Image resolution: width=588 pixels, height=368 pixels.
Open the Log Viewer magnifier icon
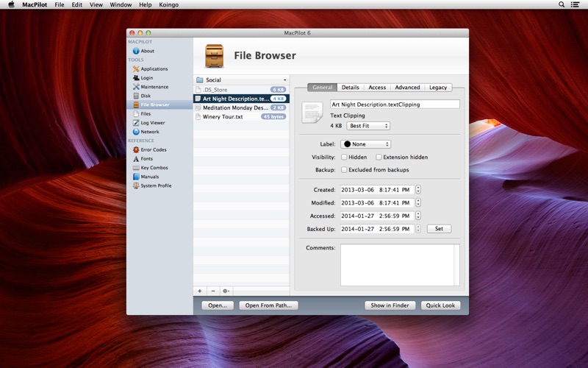point(136,123)
